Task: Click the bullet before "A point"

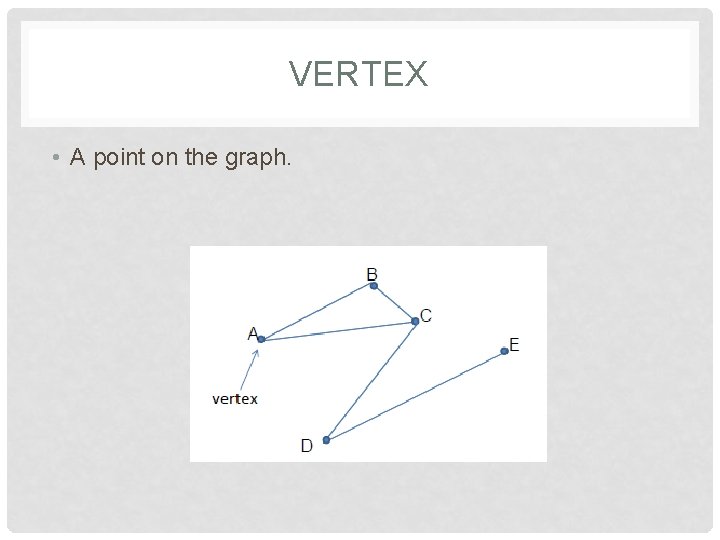Action: (60, 159)
